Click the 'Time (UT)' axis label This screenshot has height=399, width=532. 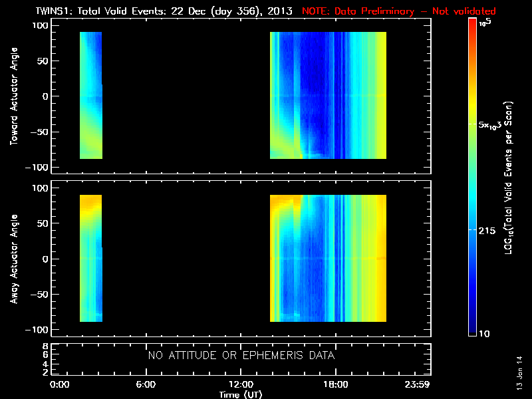pos(241,394)
